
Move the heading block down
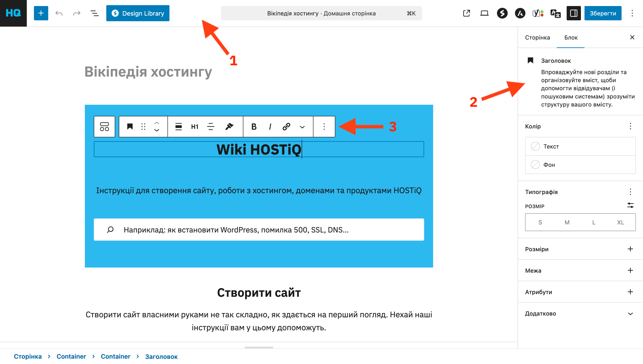[157, 130]
